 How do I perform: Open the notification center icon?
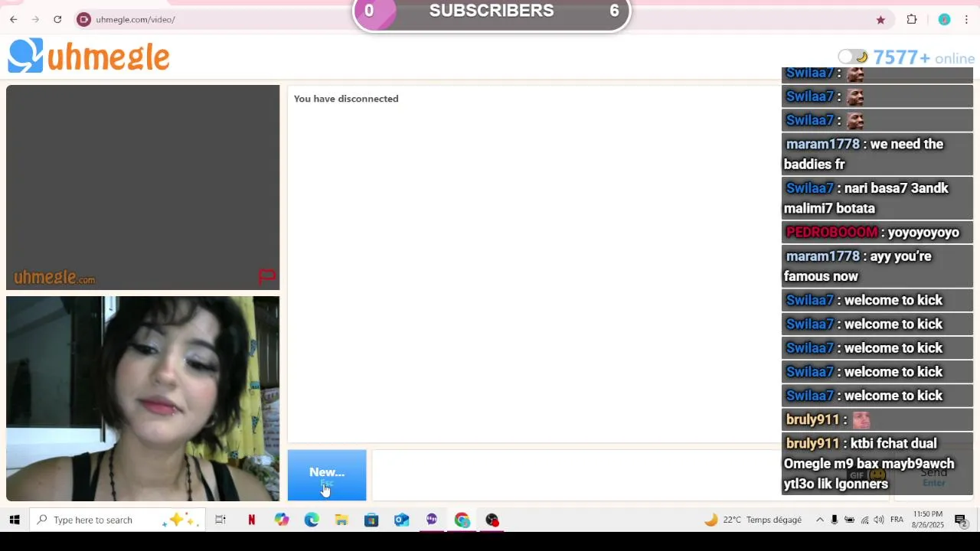pyautogui.click(x=961, y=520)
